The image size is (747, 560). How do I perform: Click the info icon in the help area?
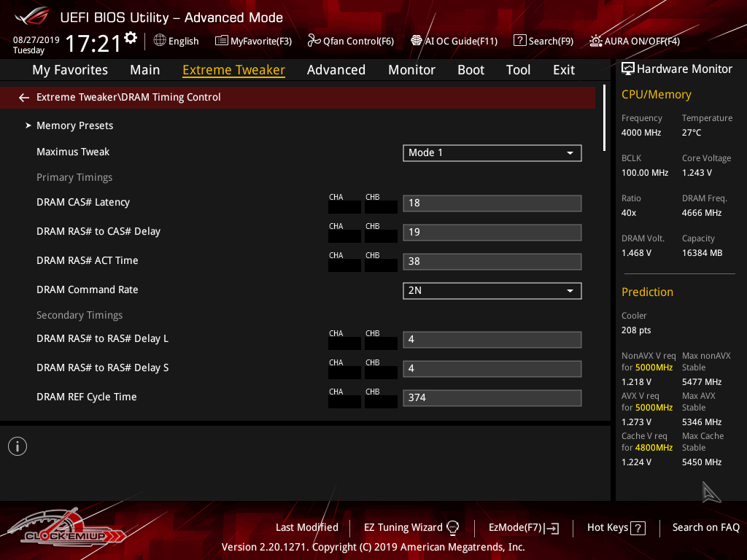[x=18, y=446]
